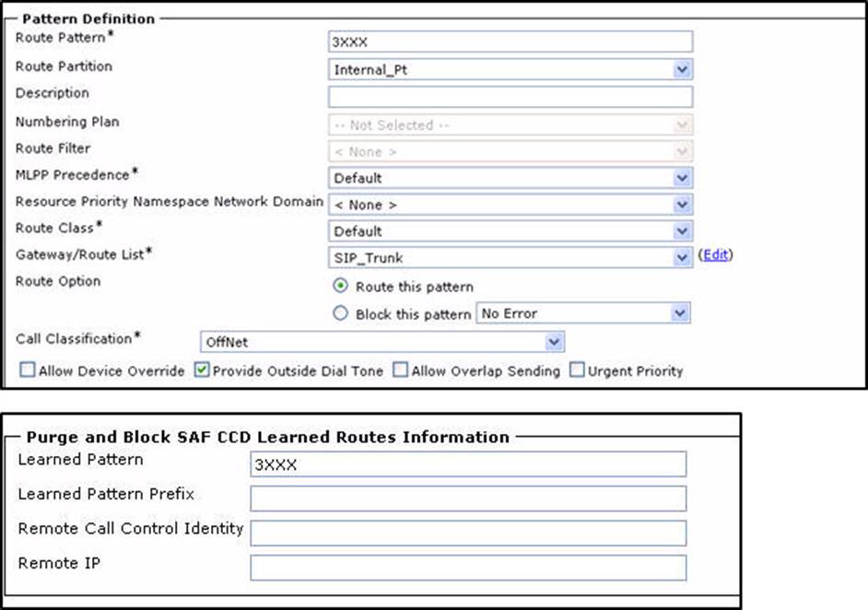This screenshot has height=610, width=868.
Task: Click the Learned Pattern Prefix field
Action: (x=467, y=499)
